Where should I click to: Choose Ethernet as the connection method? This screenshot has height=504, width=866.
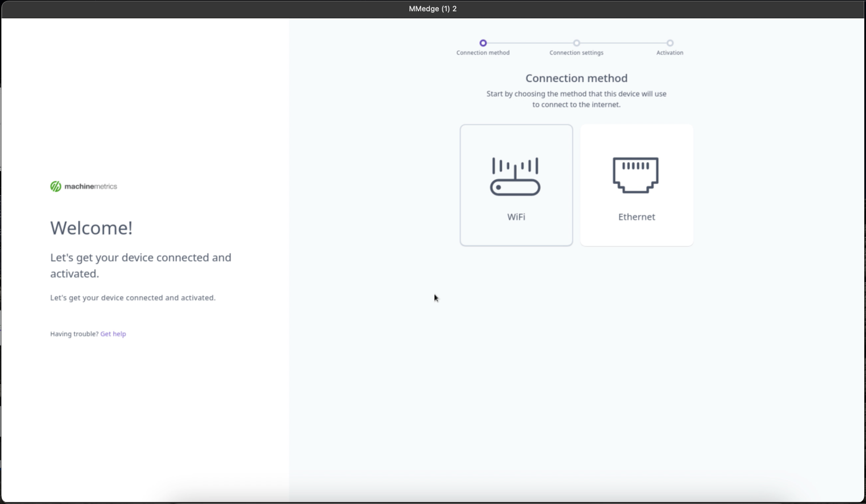(x=636, y=185)
